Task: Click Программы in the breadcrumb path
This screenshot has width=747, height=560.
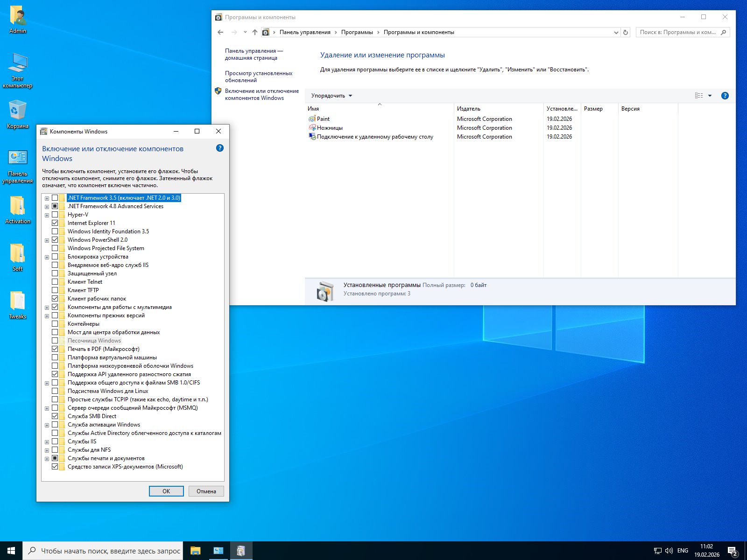Action: click(357, 32)
